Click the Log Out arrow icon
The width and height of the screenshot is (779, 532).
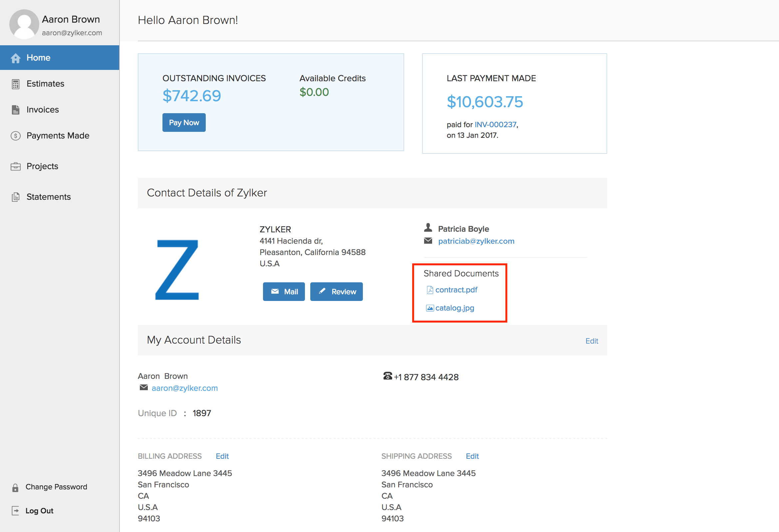pyautogui.click(x=16, y=511)
